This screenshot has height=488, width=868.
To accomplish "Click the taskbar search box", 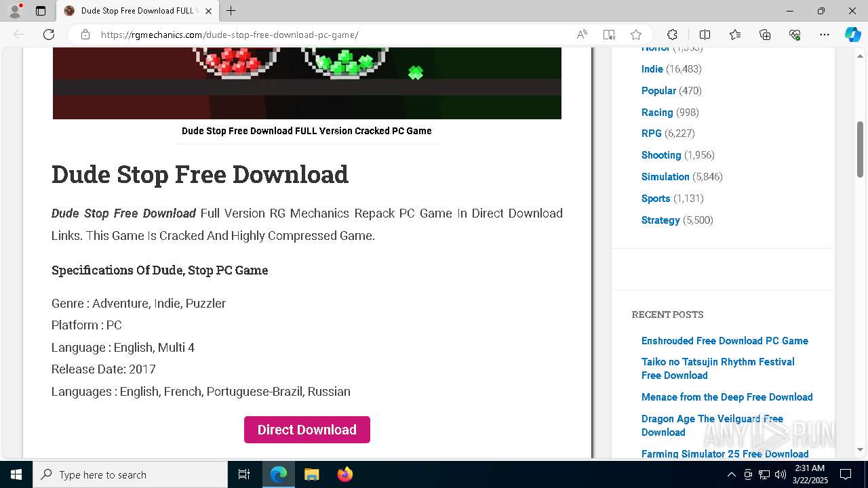I will [130, 474].
